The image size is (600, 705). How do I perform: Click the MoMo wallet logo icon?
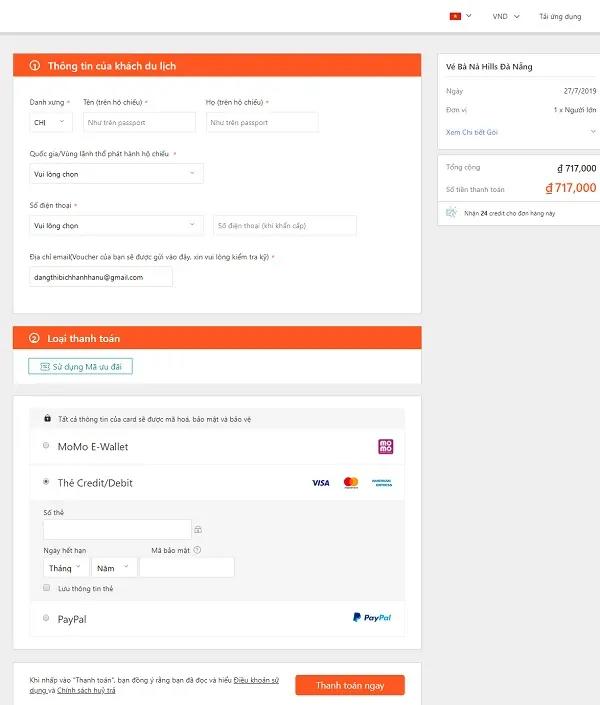pyautogui.click(x=385, y=446)
